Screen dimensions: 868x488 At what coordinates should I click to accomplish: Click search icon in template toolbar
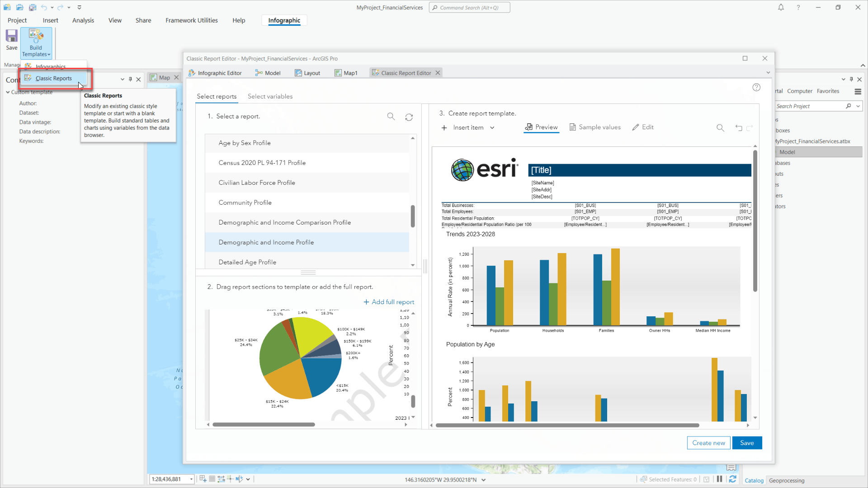[720, 128]
